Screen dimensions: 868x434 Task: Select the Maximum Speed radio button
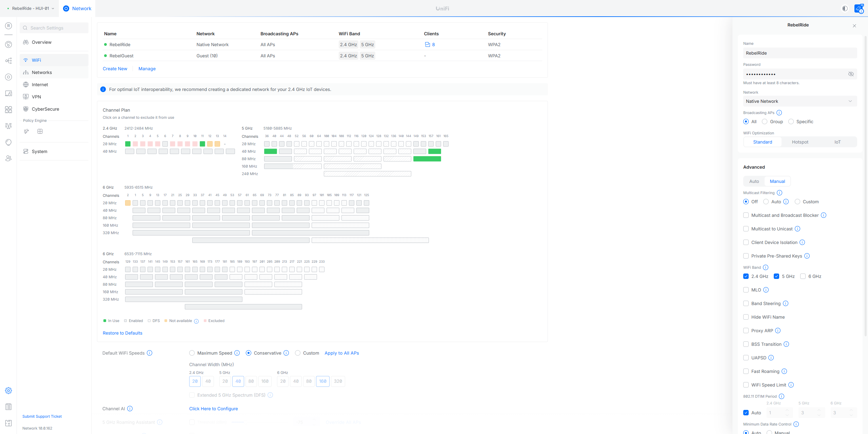tap(192, 353)
